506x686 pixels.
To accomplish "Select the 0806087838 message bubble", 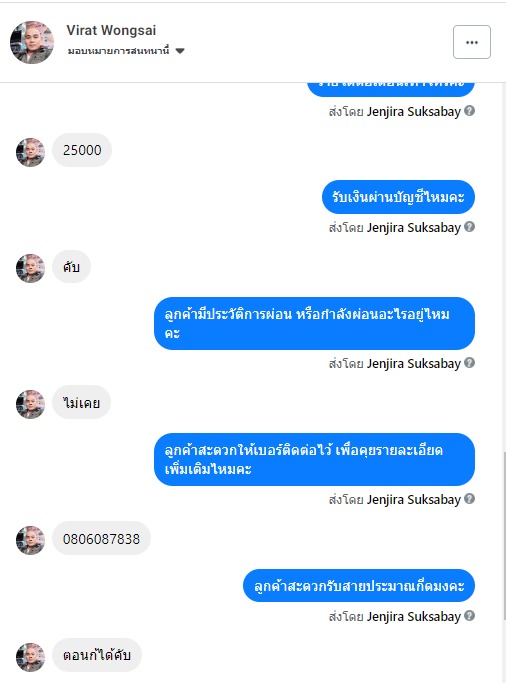I will click(x=101, y=538).
